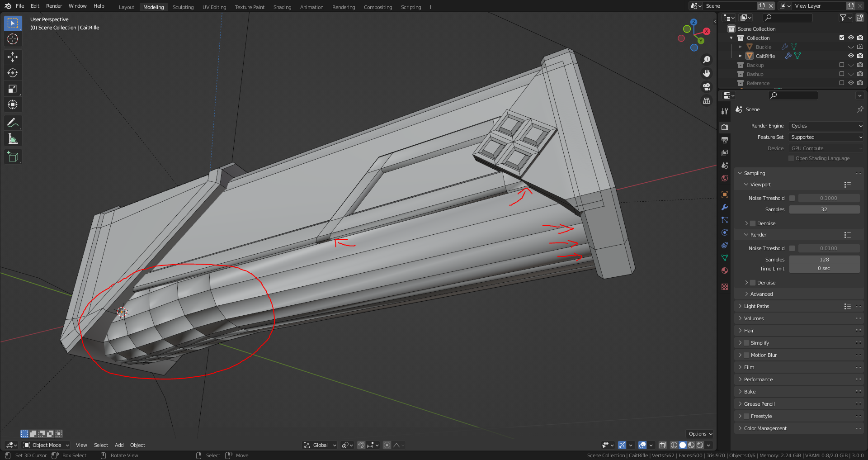
Task: Adjust the Time Limit 0 sec field
Action: 825,268
